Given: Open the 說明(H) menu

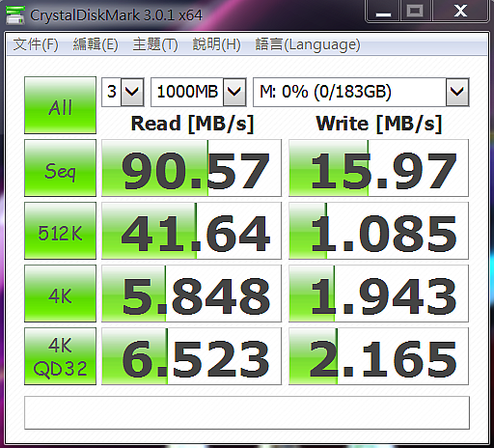Looking at the screenshot, I should [x=216, y=44].
